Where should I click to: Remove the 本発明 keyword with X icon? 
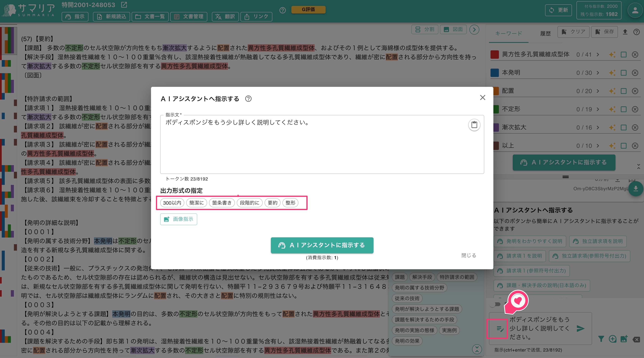pyautogui.click(x=635, y=73)
